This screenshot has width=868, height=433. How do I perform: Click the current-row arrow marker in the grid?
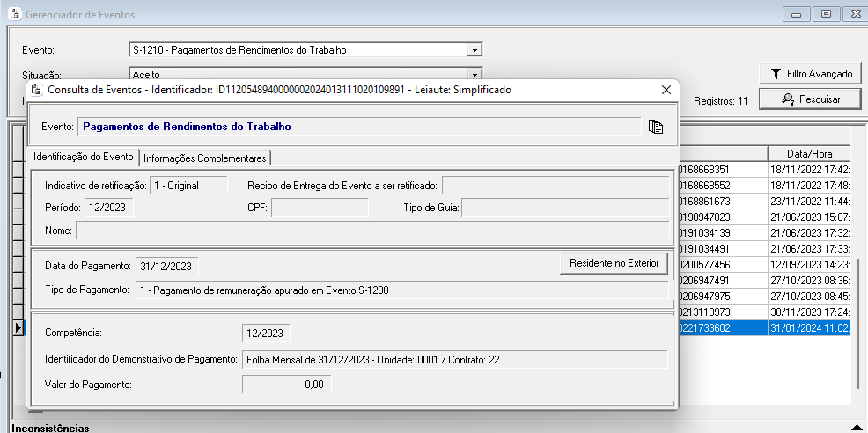tap(18, 328)
